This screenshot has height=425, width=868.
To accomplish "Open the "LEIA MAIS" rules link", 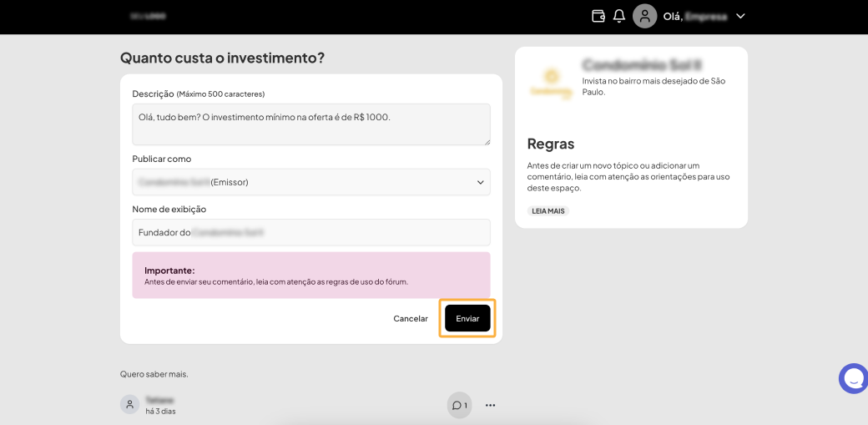I will point(548,211).
